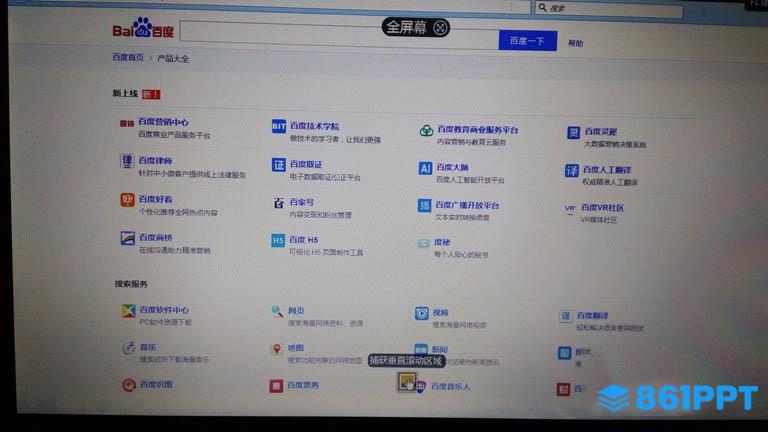This screenshot has height=432, width=768.
Task: Click the 搜索服务 section heading
Action: (131, 284)
